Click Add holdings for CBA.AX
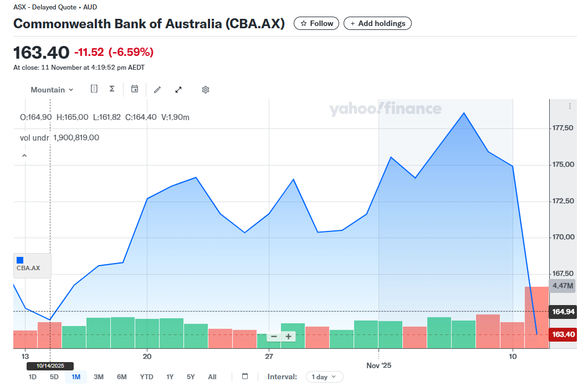The width and height of the screenshot is (583, 392). pyautogui.click(x=377, y=23)
